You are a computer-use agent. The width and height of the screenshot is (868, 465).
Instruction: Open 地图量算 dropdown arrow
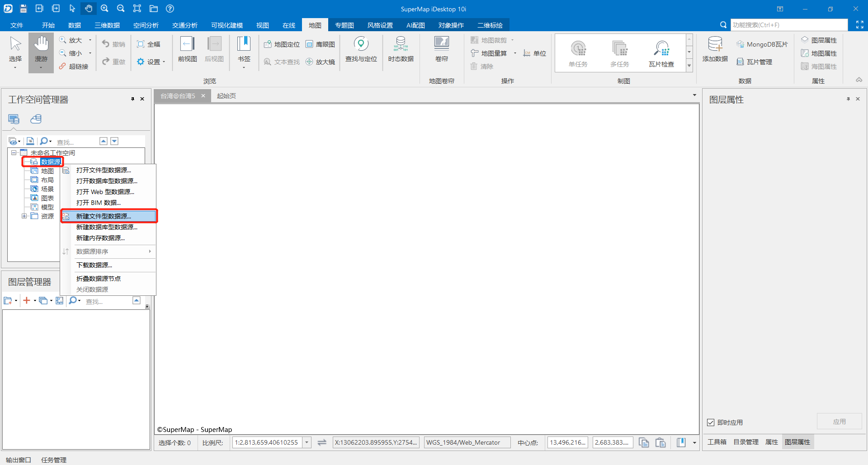tap(515, 53)
